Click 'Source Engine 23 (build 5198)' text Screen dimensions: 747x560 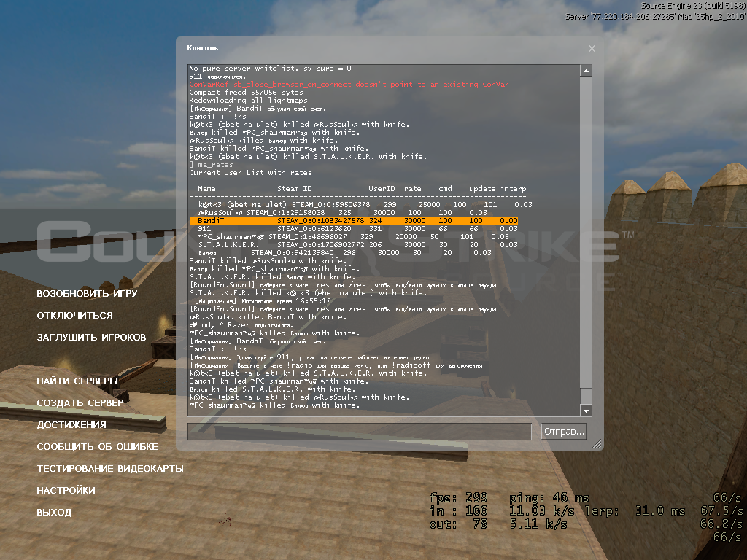pyautogui.click(x=693, y=6)
